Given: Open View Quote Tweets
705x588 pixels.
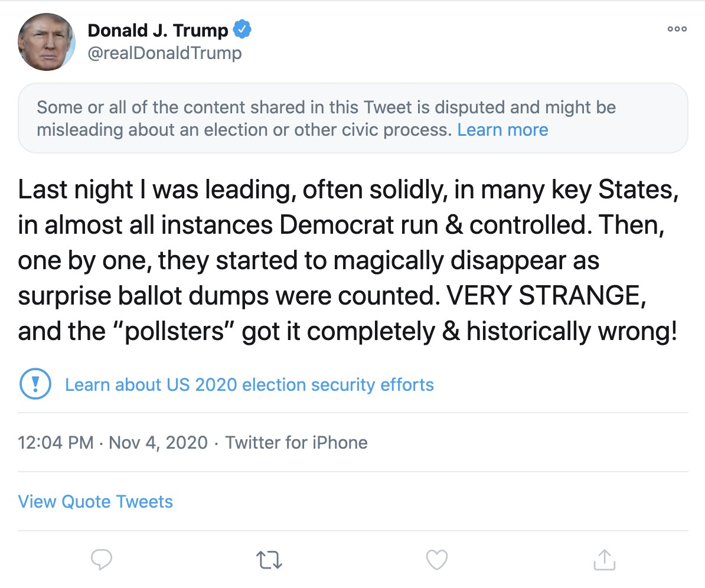Looking at the screenshot, I should click(96, 502).
